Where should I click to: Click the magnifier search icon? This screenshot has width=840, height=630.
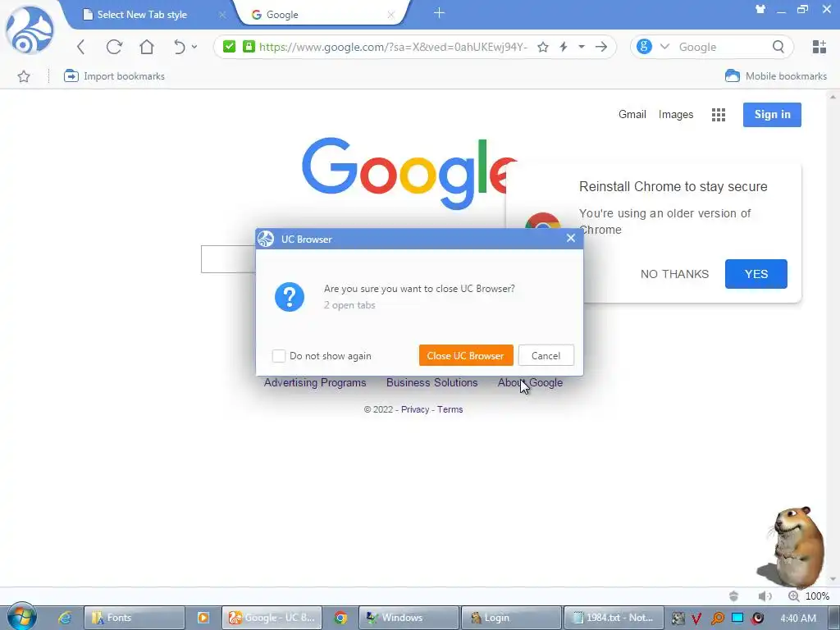pyautogui.click(x=778, y=47)
